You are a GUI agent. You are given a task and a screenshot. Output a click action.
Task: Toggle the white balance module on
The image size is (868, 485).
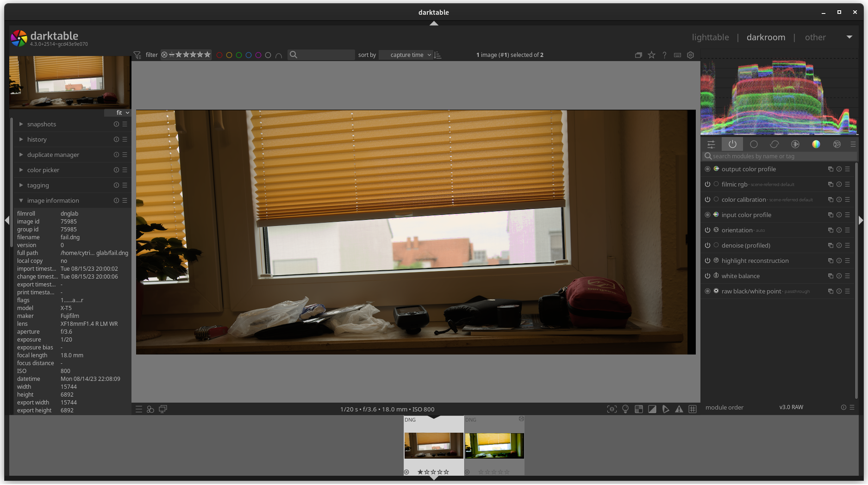click(x=708, y=276)
